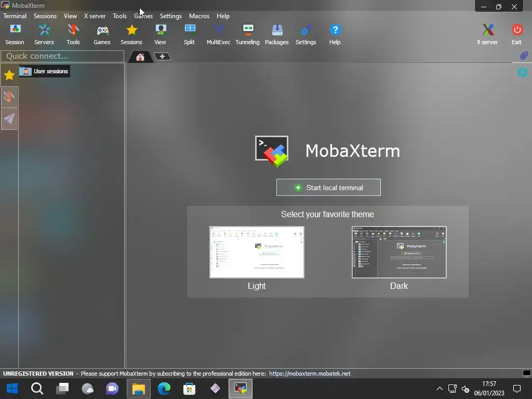This screenshot has width=532, height=399.
Task: Choose the Dark theme thumbnail
Action: click(x=399, y=252)
